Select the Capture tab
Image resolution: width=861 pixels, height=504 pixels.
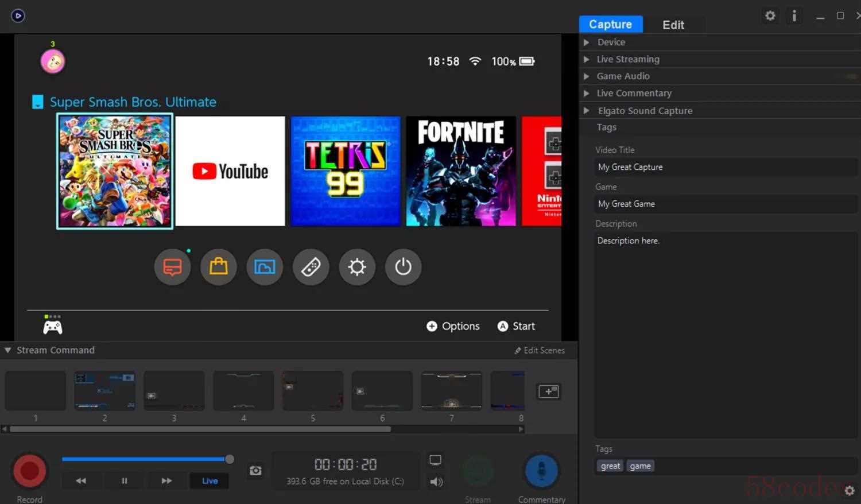(x=610, y=24)
